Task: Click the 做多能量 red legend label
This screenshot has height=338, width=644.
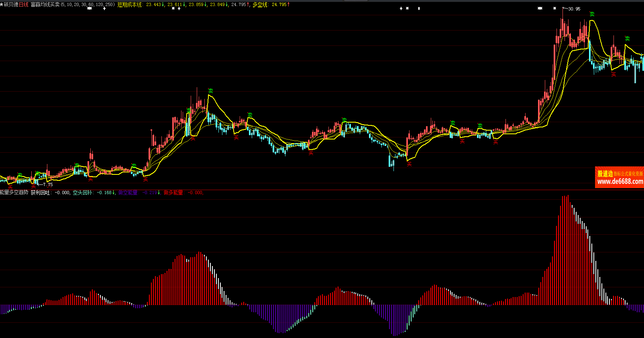Action: coord(173,193)
